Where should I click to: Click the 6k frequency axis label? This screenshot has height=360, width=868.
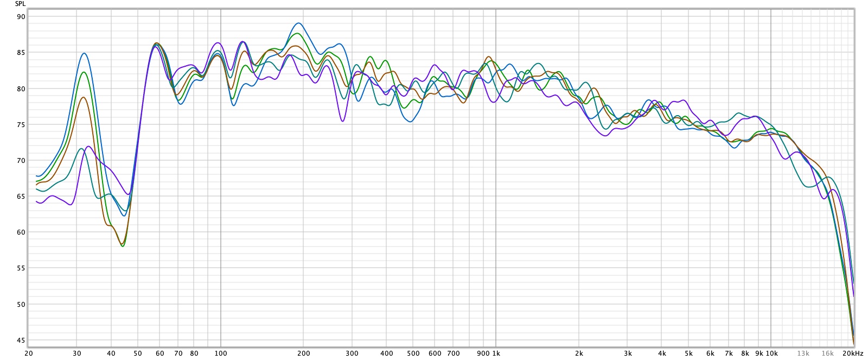pos(711,353)
